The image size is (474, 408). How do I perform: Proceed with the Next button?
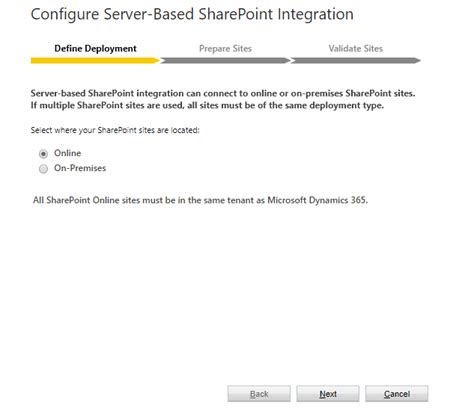pos(328,394)
